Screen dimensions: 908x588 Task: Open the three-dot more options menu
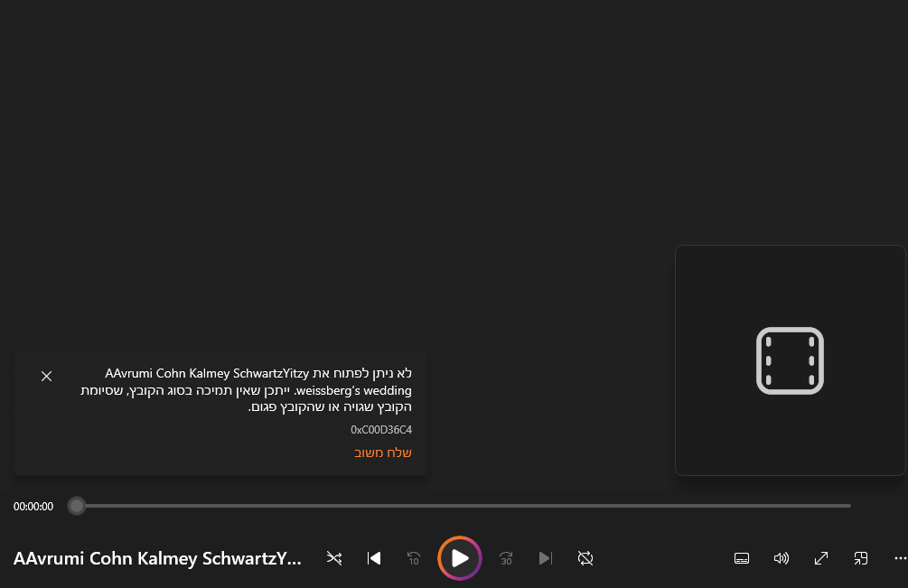[900, 558]
